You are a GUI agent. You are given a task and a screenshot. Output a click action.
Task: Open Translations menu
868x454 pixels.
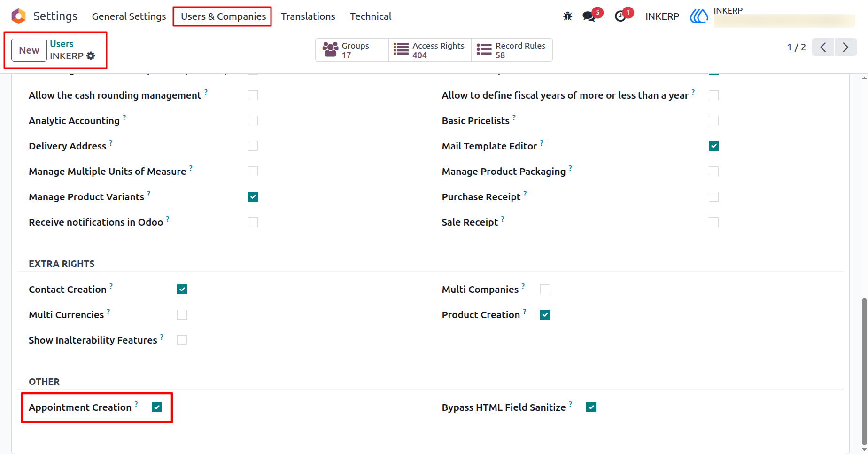point(308,16)
